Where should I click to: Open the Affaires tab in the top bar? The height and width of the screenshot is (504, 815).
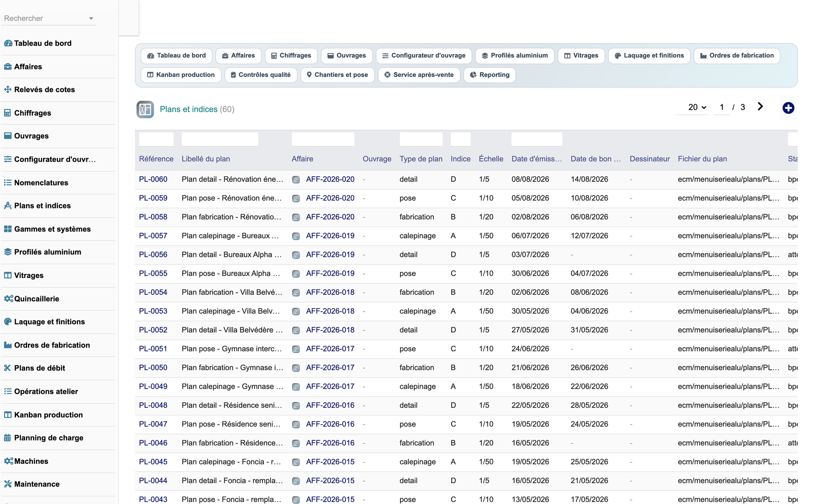(238, 56)
